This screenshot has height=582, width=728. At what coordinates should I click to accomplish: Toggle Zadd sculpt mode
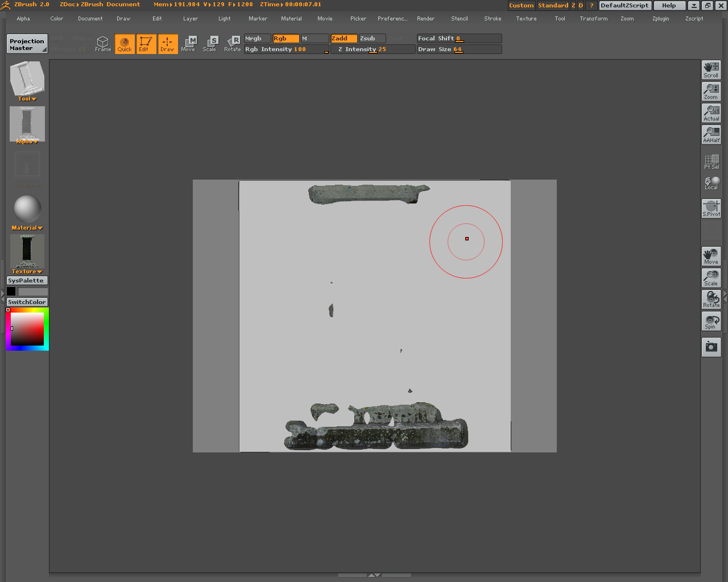pos(344,39)
